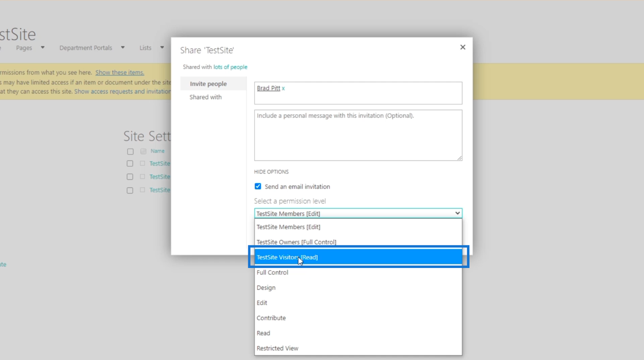Remove Brad Pitt from invite list
Screen dimensions: 644x360
click(283, 88)
